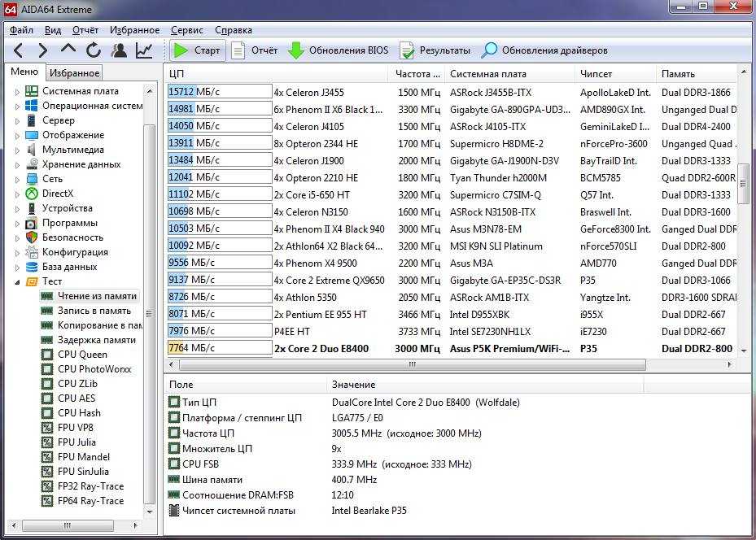Click the results list vertical scrollbar
This screenshot has height=540, width=756.
(x=743, y=183)
